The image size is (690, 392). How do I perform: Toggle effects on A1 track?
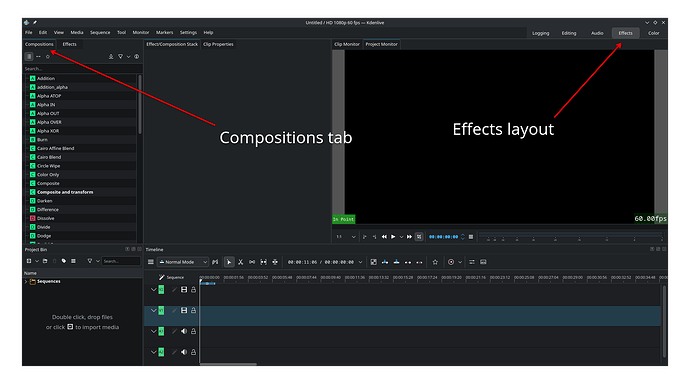[174, 331]
